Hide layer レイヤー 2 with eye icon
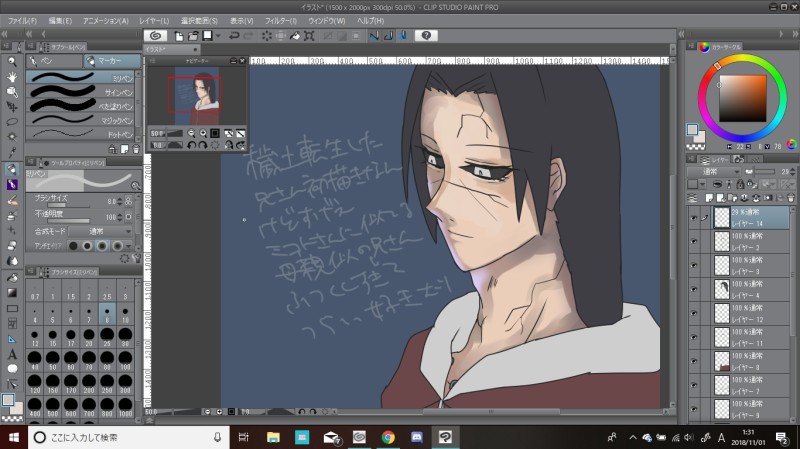 click(x=693, y=241)
